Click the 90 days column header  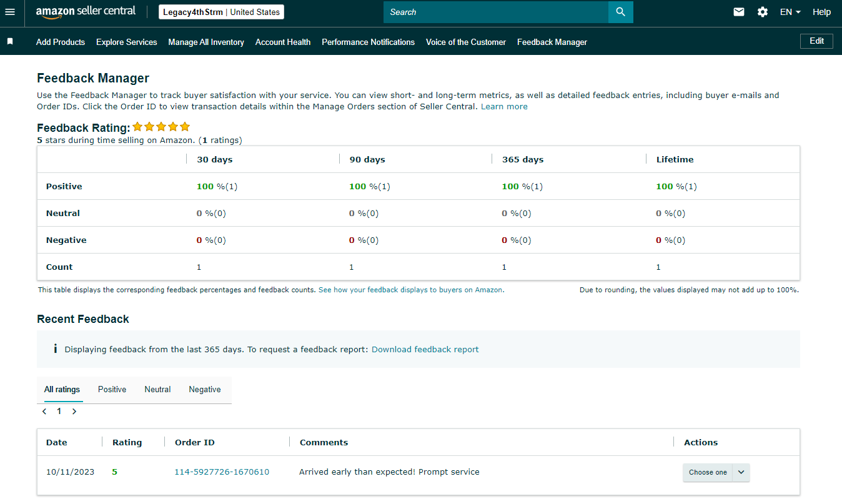tap(367, 159)
